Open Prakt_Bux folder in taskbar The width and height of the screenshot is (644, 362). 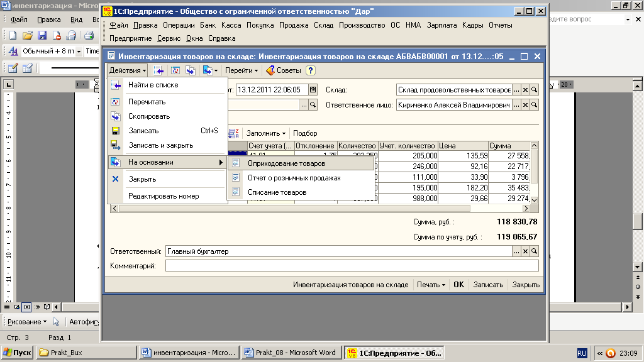click(87, 353)
